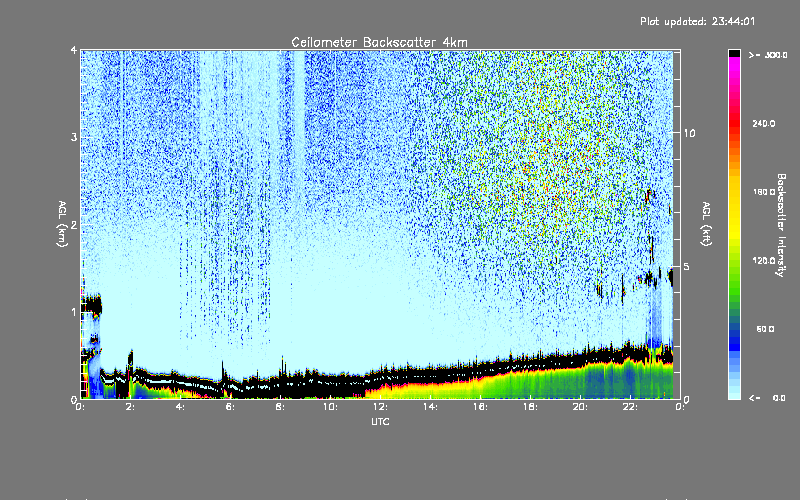Click the '3' km tick on left axis
The image size is (800, 500).
tap(74, 138)
